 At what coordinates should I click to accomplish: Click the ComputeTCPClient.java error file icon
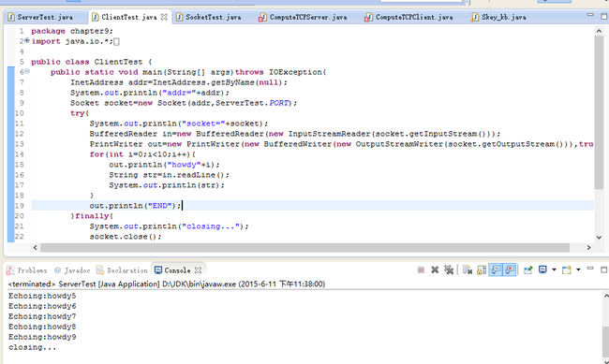pos(368,17)
